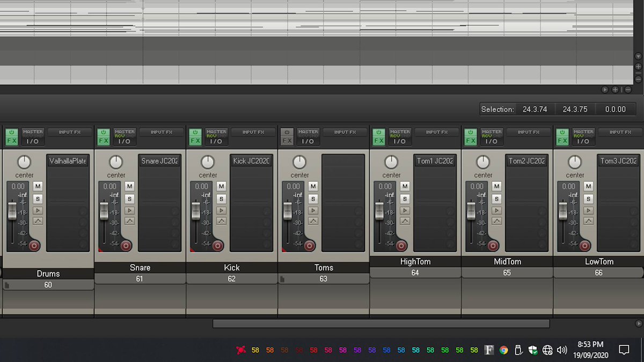Launch Google Chrome from the taskbar

[503, 350]
